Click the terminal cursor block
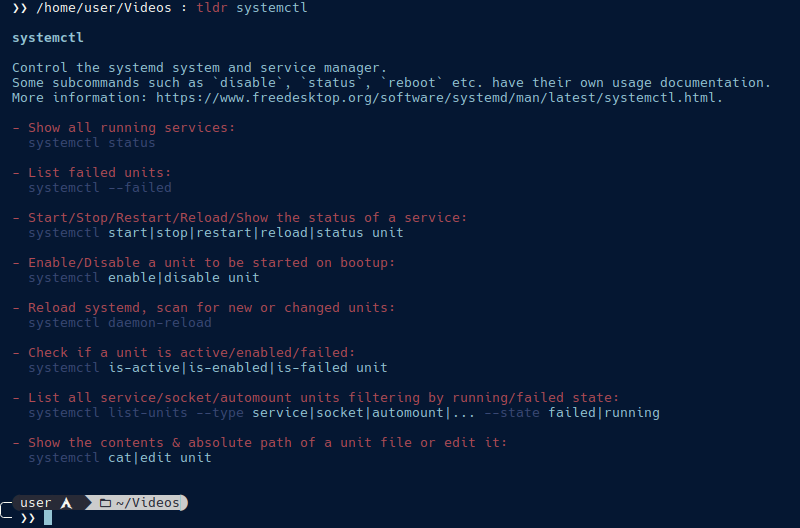 coord(48,518)
